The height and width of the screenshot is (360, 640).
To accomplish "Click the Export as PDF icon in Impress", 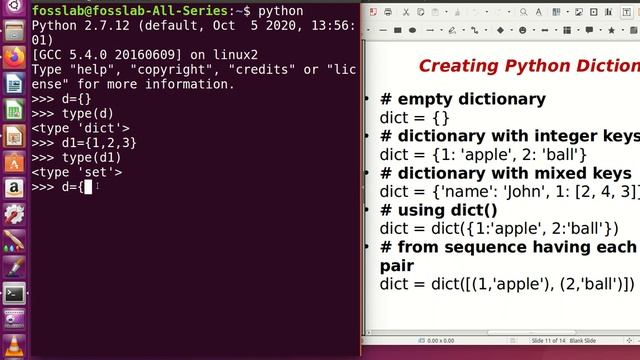I will coord(373,12).
